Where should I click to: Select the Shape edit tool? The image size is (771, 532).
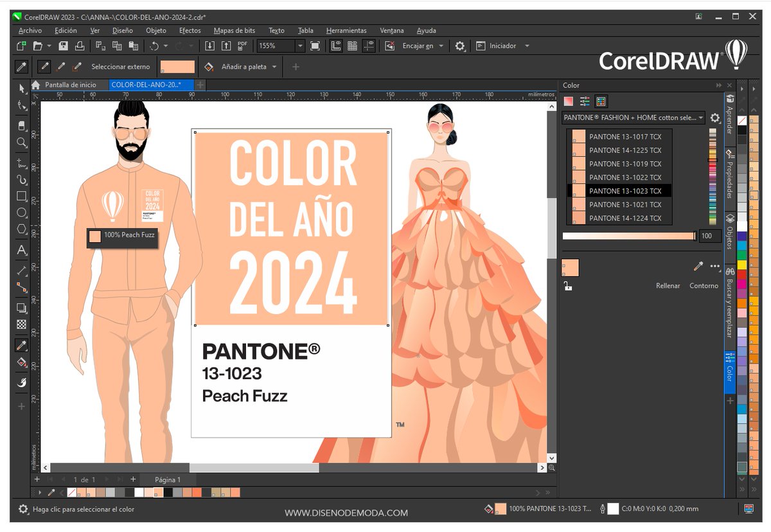(x=22, y=106)
